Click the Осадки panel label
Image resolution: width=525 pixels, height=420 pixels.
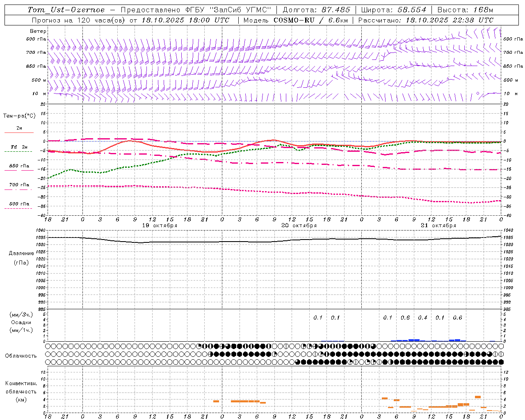pyautogui.click(x=21, y=322)
